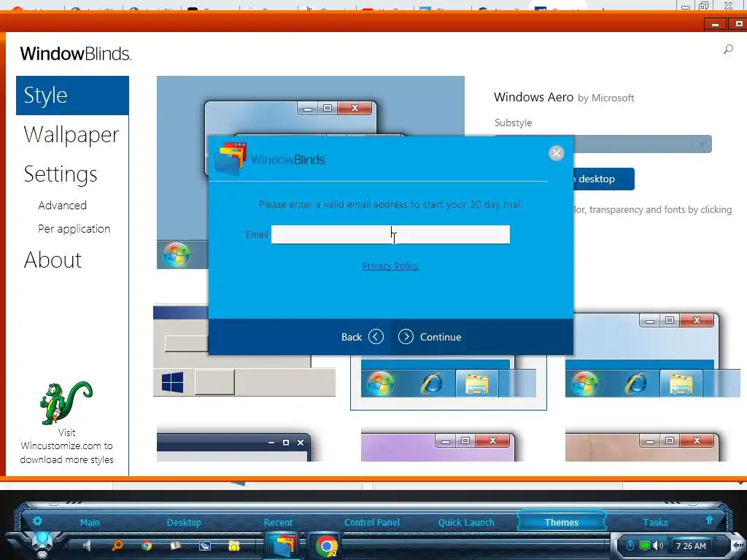Screen dimensions: 747x560
Task: Open the Control Panel dock tab
Action: [372, 522]
